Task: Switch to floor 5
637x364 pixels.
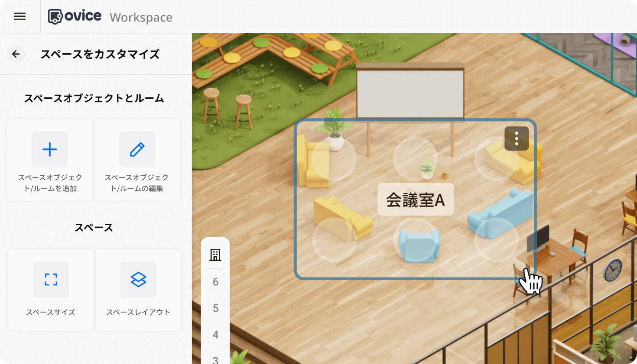Action: 216,308
